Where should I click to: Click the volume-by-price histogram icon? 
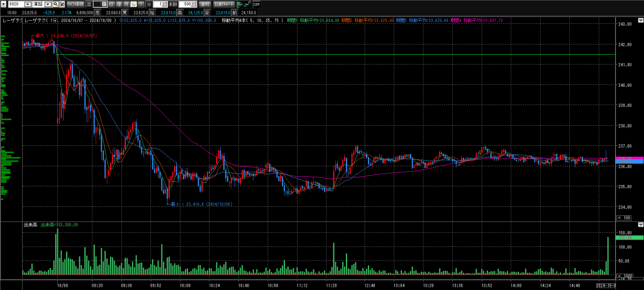tap(238, 4)
